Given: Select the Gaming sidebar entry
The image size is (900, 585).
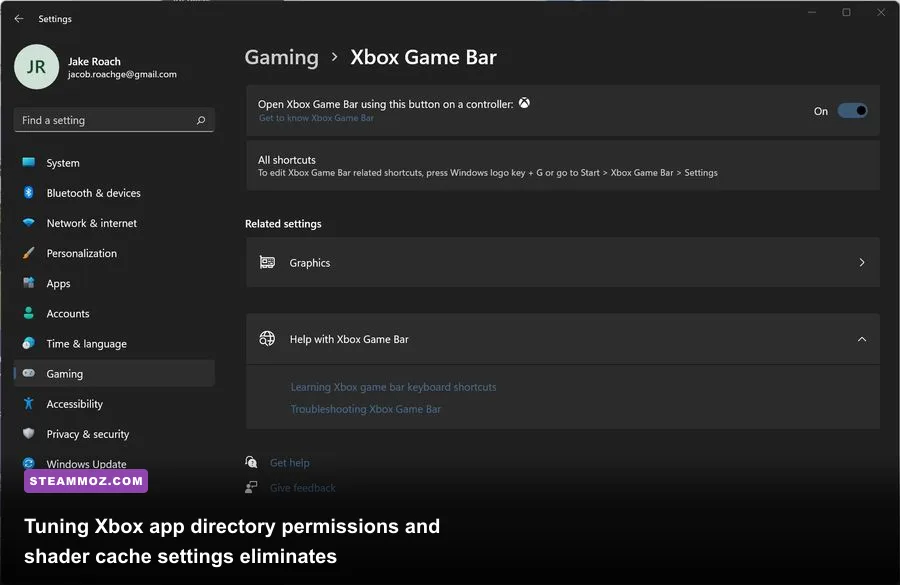Looking at the screenshot, I should click(114, 374).
